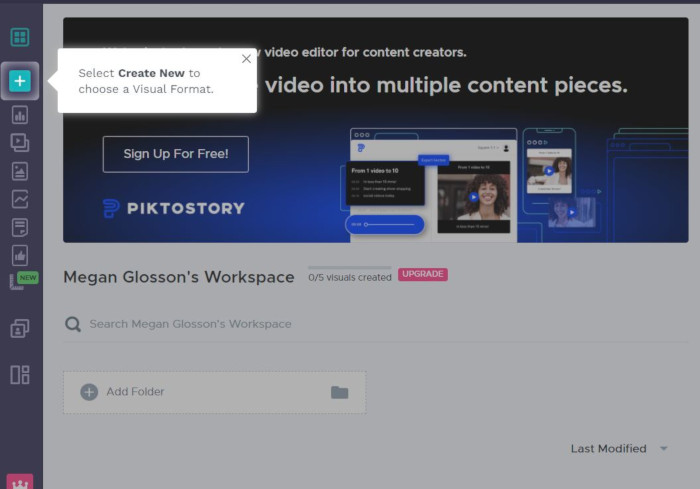Select the bar chart report icon in sidebar
This screenshot has width=700, height=489.
20,115
